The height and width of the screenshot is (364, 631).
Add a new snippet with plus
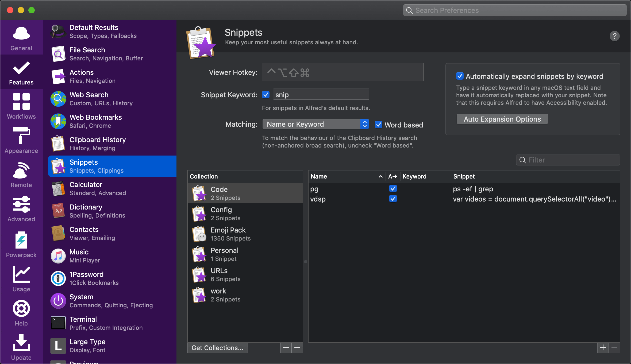603,348
